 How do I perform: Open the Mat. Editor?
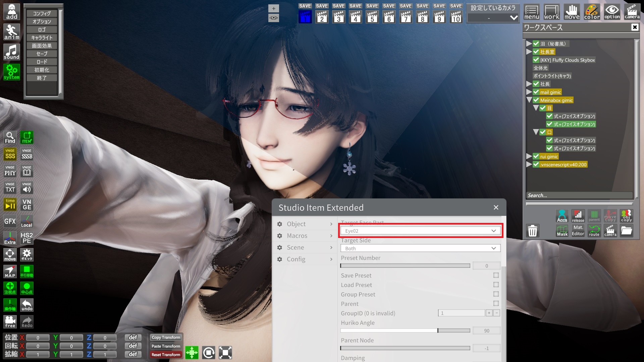[x=578, y=231]
